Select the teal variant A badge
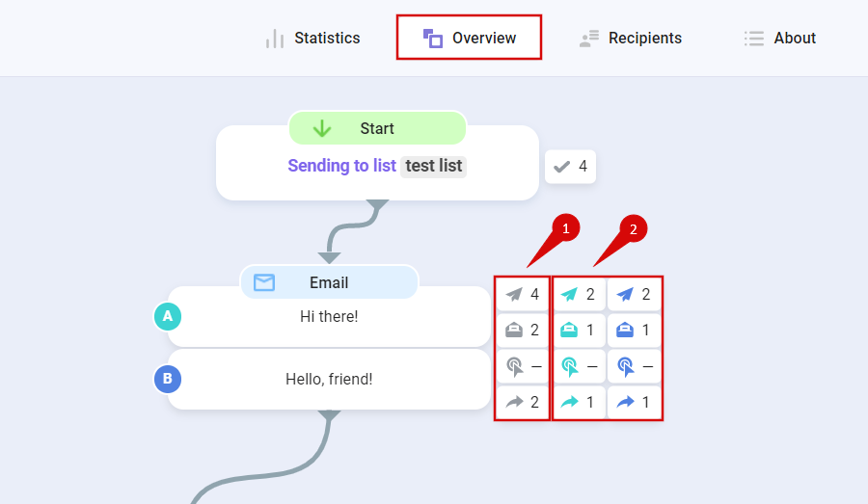 pyautogui.click(x=168, y=316)
